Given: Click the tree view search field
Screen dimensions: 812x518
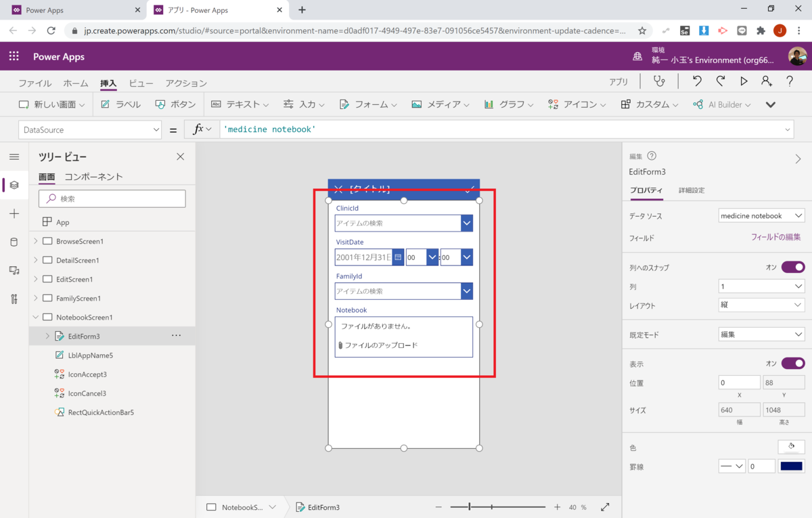Looking at the screenshot, I should 112,198.
